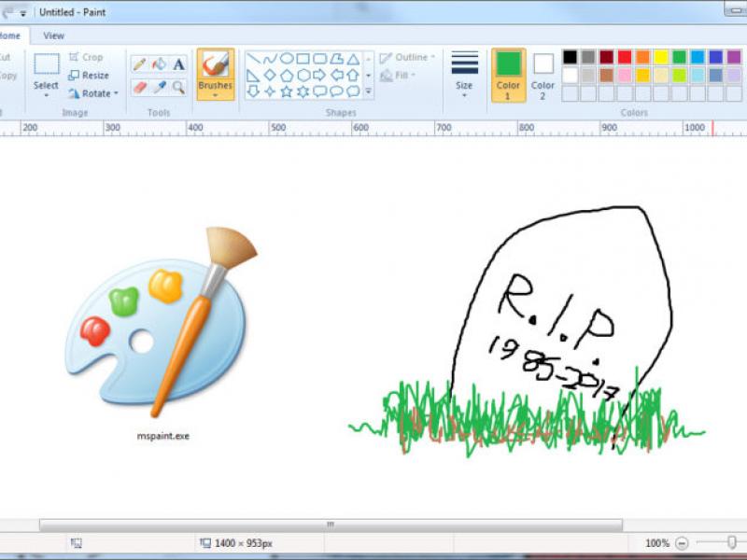Select the star shape
Screen dimensions: 747x560
click(287, 91)
